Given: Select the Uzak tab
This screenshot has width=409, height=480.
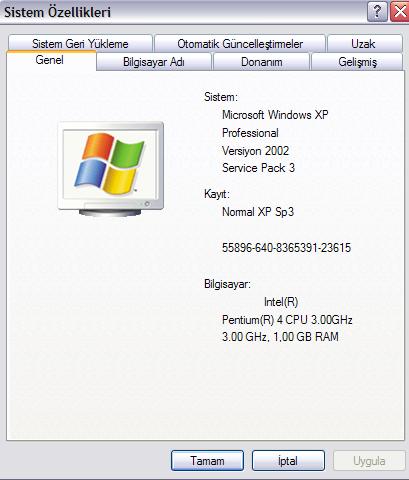Looking at the screenshot, I should [364, 43].
